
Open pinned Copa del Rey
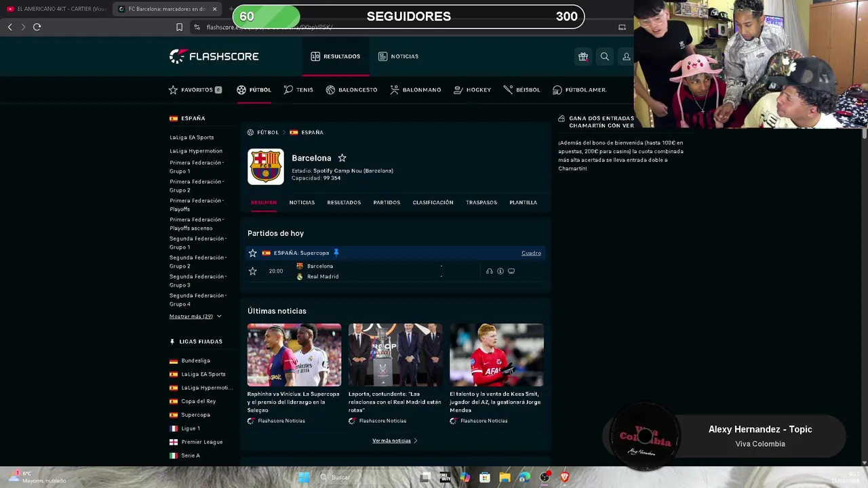193,401
